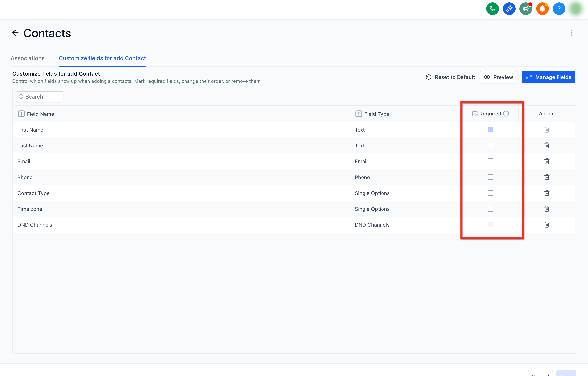Open notifications via the orange bell icon
Screen dimensions: 588x376
[x=542, y=9]
